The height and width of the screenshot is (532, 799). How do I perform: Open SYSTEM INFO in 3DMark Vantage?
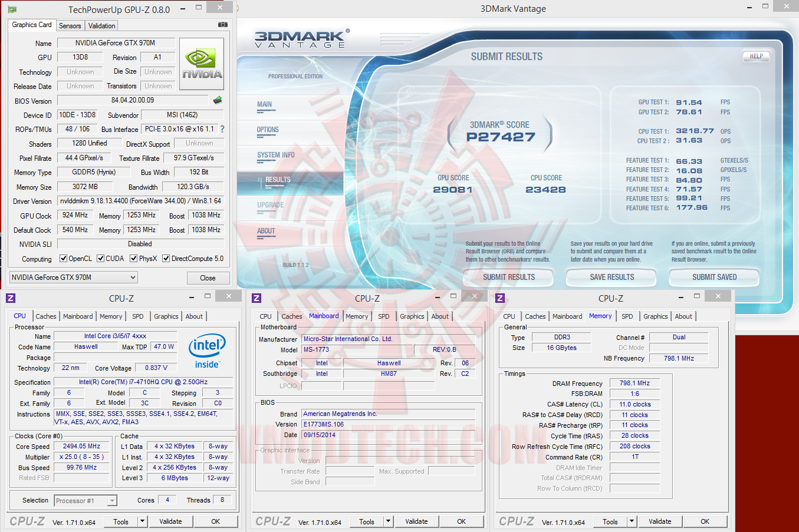[275, 155]
